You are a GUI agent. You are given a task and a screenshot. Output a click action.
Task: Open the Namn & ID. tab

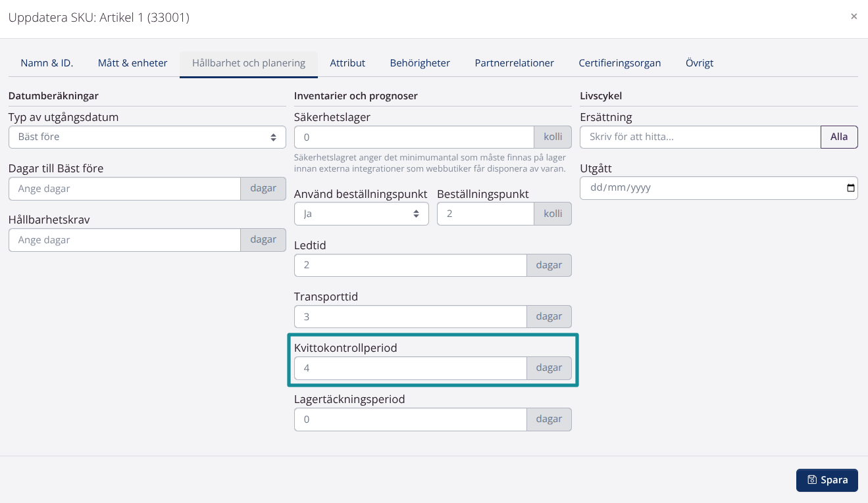click(47, 63)
